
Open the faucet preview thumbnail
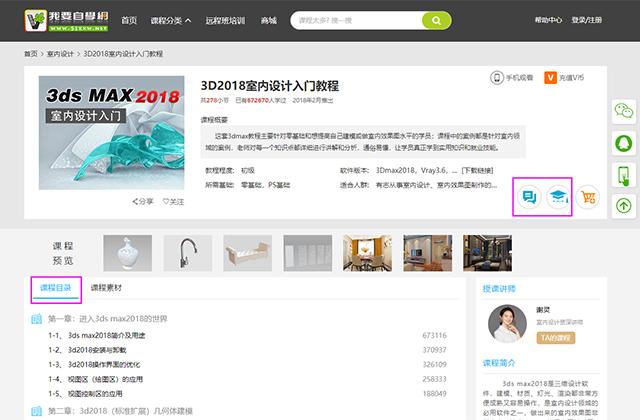pyautogui.click(x=188, y=253)
